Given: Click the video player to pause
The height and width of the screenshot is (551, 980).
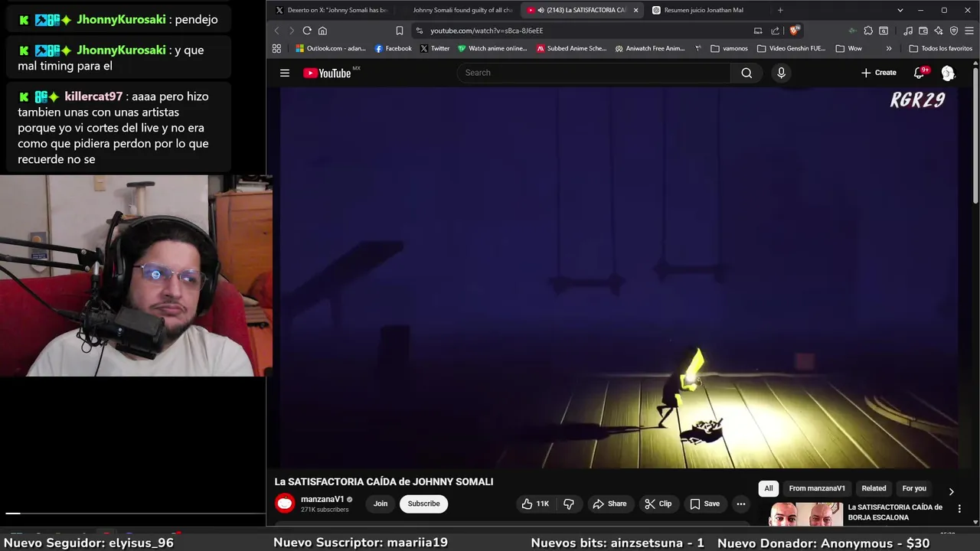Looking at the screenshot, I should click(x=619, y=277).
